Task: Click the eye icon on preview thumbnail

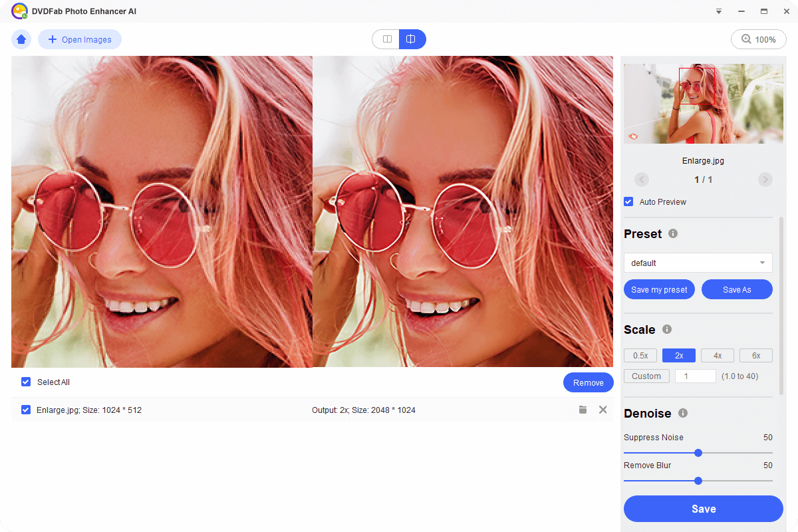Action: [x=633, y=136]
